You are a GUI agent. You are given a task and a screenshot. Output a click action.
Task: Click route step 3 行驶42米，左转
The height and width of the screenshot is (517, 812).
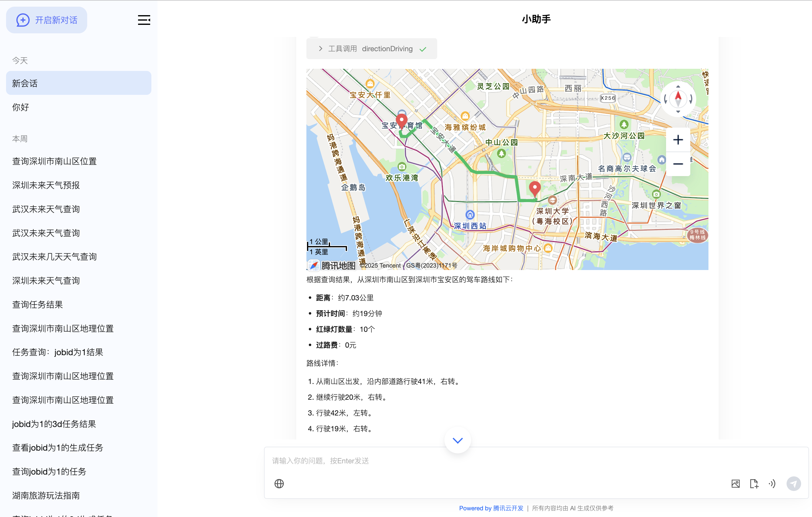point(345,413)
